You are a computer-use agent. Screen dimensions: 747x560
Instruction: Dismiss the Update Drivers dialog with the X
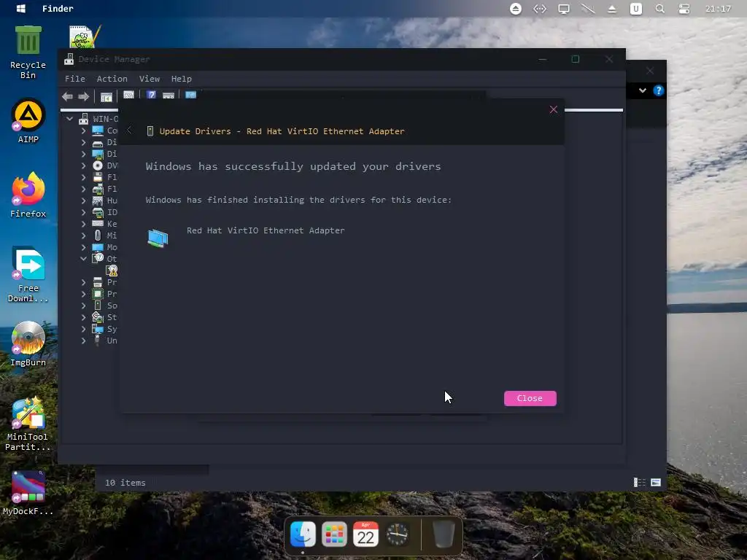553,109
